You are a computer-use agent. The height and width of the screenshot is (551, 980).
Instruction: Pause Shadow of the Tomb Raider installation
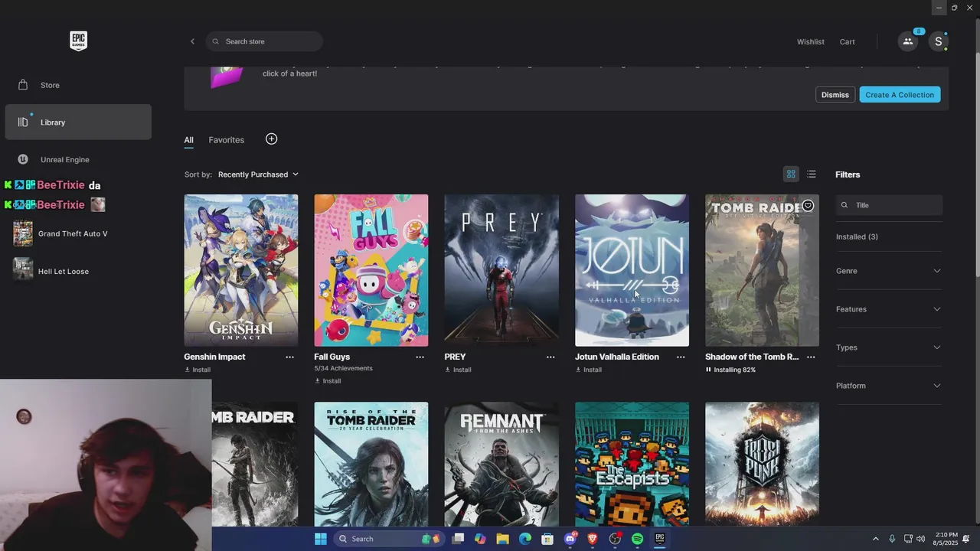click(x=708, y=370)
